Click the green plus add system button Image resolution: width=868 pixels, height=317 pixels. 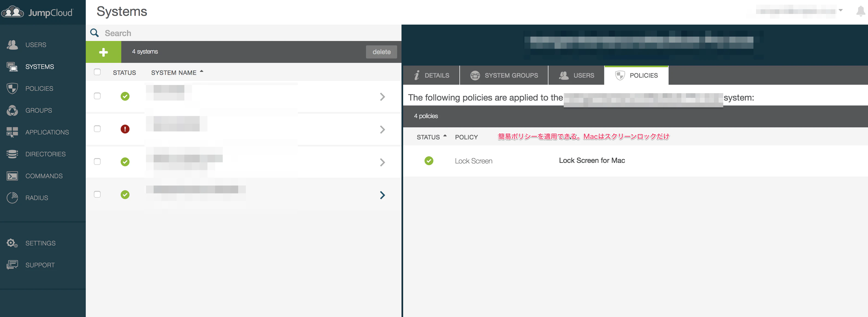pyautogui.click(x=104, y=52)
